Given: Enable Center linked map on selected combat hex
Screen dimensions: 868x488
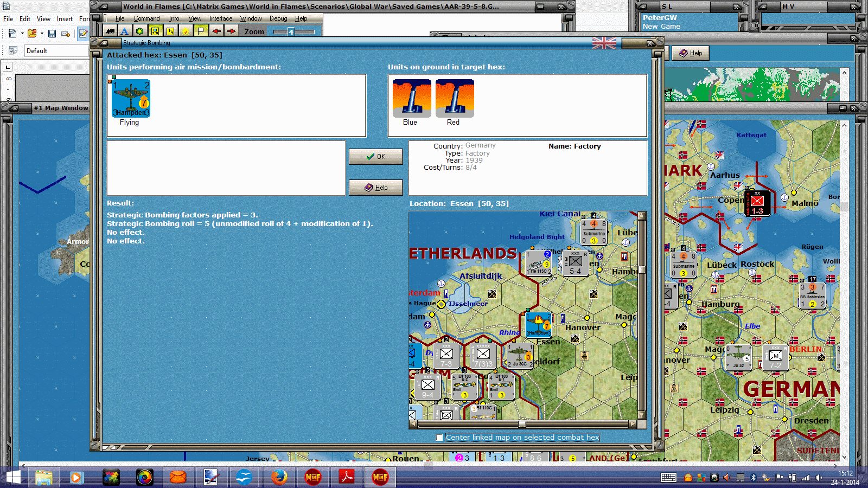Looking at the screenshot, I should coord(438,437).
